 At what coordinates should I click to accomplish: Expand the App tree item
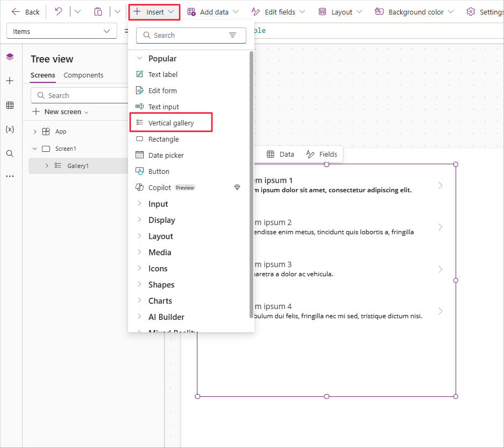point(34,131)
